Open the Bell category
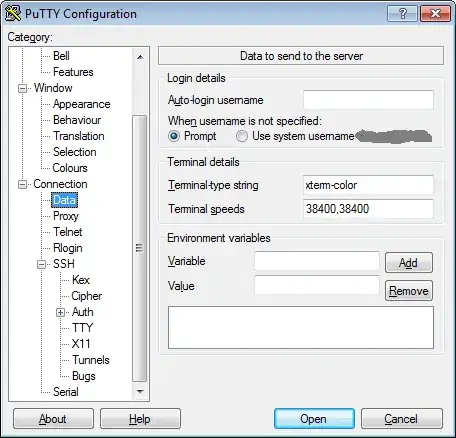The image size is (456, 438). (61, 56)
